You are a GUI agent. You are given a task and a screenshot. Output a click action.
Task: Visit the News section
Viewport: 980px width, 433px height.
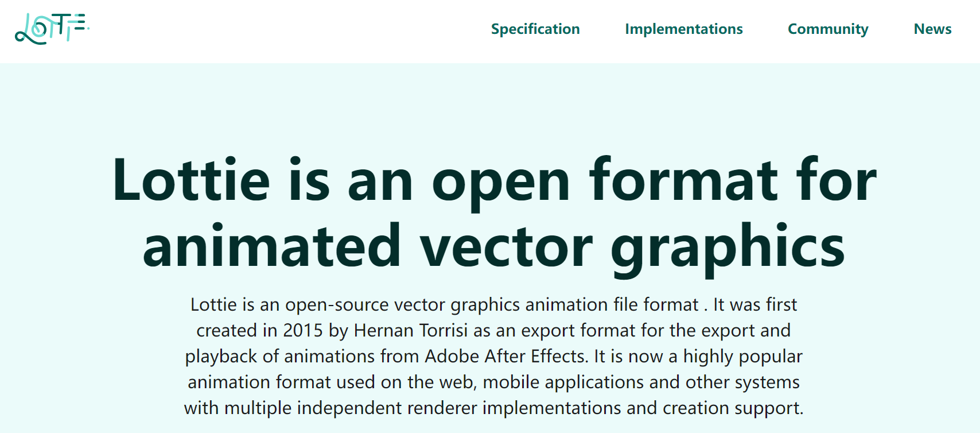[932, 29]
